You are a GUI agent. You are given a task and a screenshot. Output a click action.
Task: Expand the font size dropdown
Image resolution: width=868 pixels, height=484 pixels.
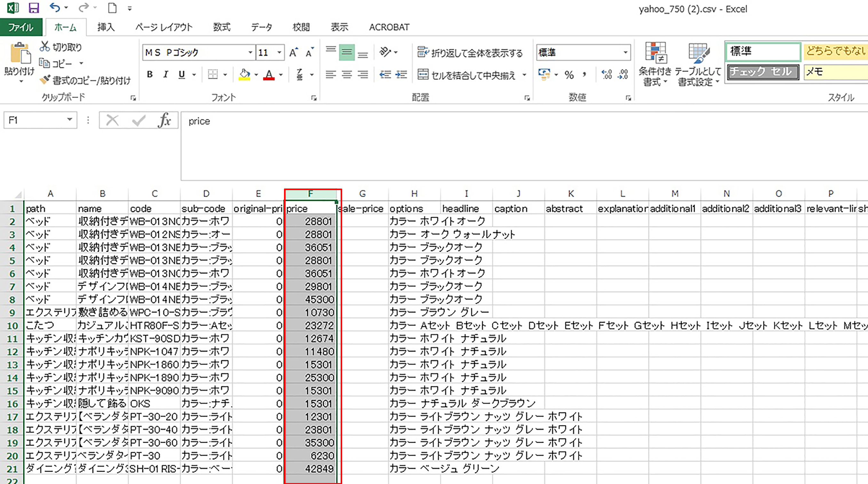pyautogui.click(x=279, y=52)
